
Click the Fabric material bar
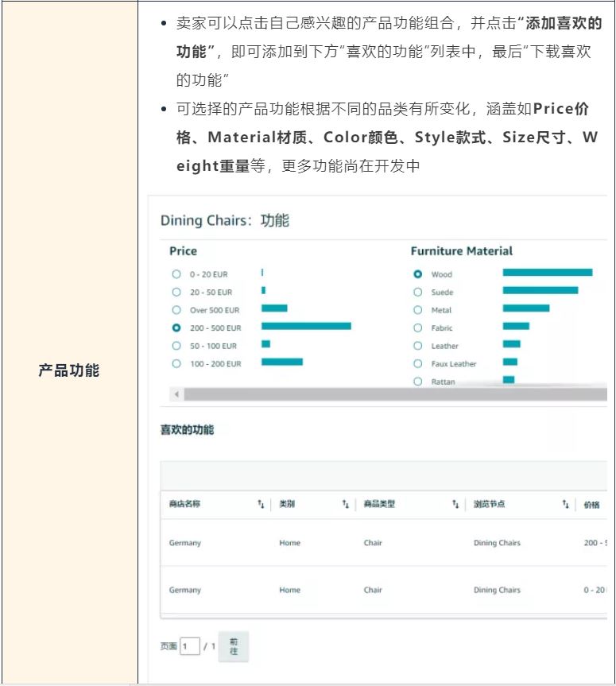(517, 326)
